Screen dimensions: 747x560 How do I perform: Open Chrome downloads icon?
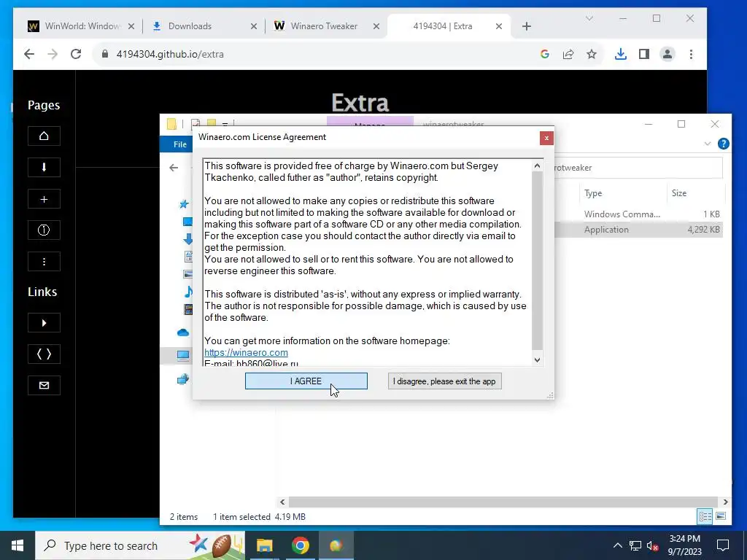pos(620,54)
